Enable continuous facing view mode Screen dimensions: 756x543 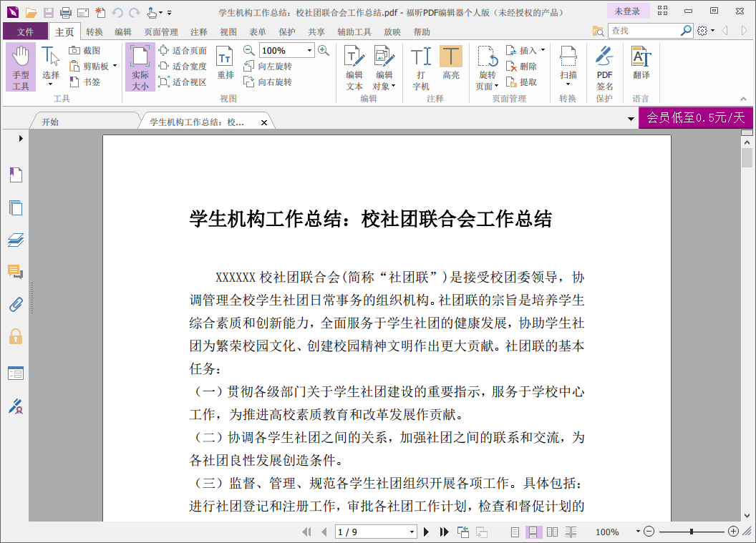click(x=571, y=532)
